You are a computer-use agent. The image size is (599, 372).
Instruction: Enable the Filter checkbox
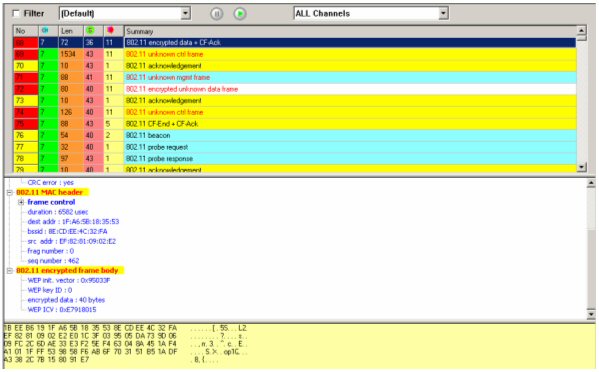[x=16, y=14]
